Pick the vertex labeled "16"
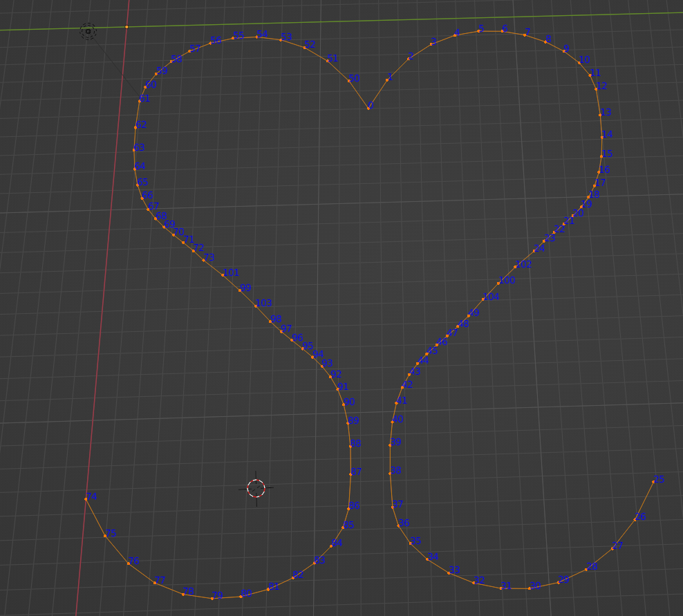The width and height of the screenshot is (683, 616). click(599, 173)
